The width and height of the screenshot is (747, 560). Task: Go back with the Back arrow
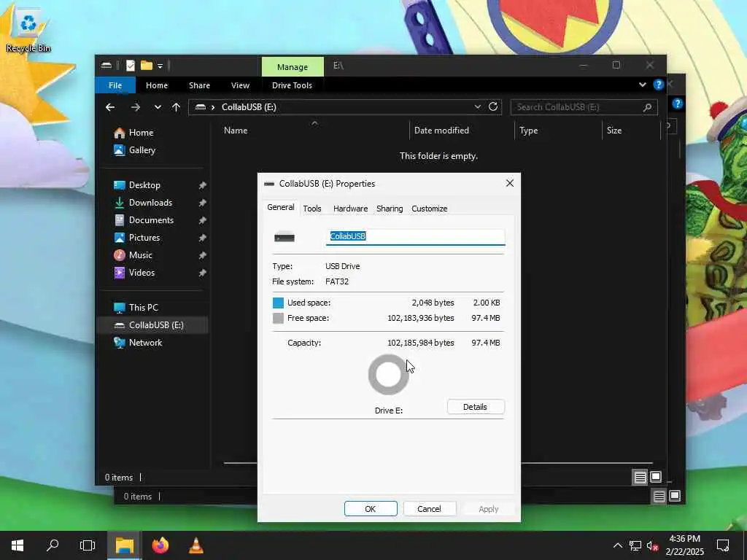point(110,107)
